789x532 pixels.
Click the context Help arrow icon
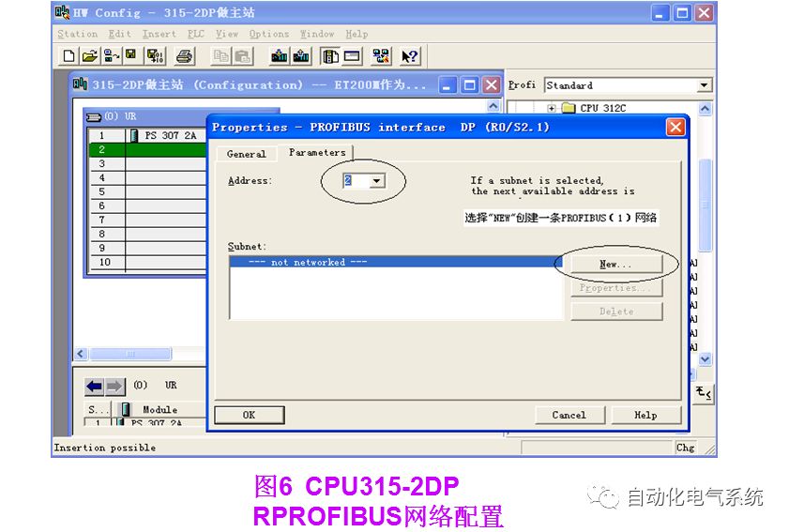tap(410, 56)
